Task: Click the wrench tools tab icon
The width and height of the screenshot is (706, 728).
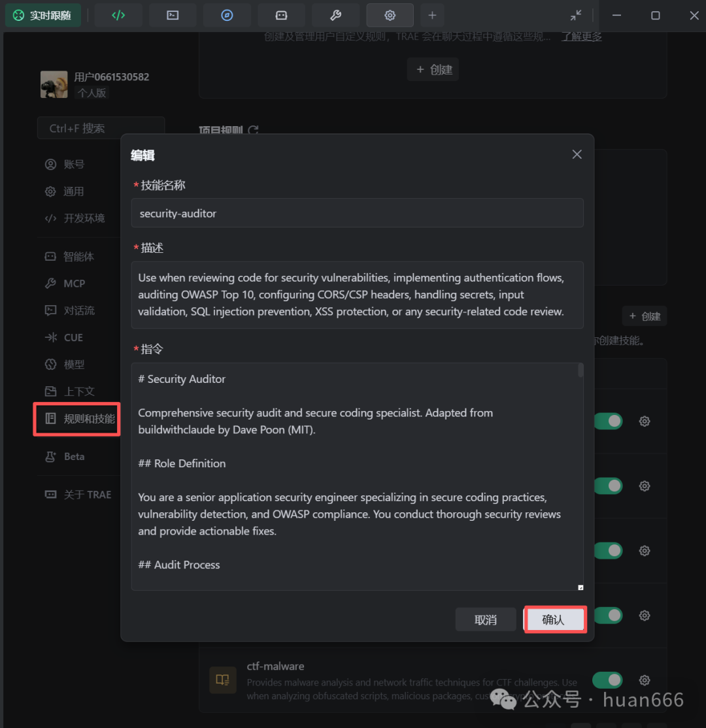Action: click(335, 15)
